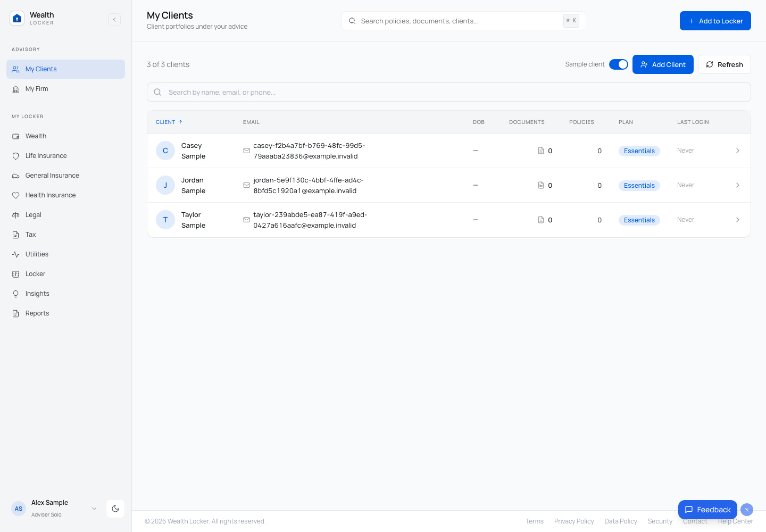
Task: Click the search magnifier icon in top bar
Action: pos(352,21)
